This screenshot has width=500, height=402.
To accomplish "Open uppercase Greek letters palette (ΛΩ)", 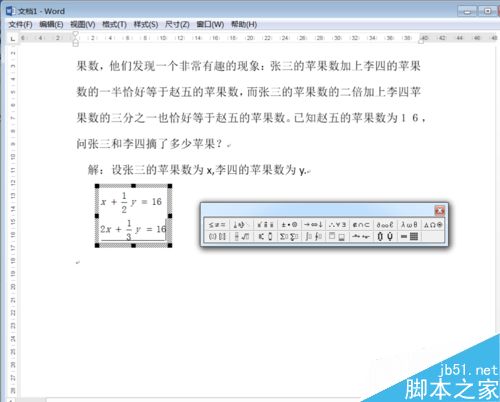I will click(x=433, y=225).
